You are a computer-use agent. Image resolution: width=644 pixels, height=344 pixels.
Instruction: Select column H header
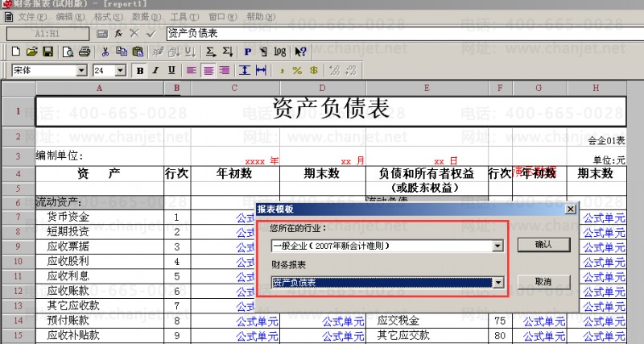tap(597, 88)
